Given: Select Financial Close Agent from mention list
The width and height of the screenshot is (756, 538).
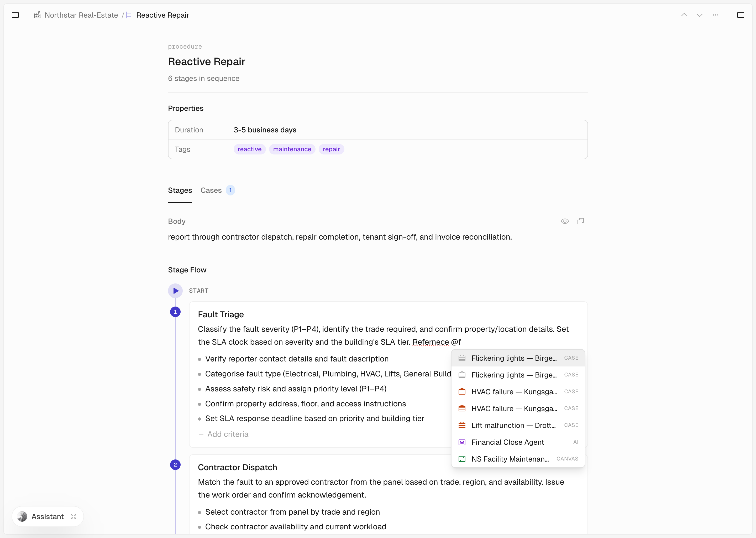Looking at the screenshot, I should click(x=507, y=442).
